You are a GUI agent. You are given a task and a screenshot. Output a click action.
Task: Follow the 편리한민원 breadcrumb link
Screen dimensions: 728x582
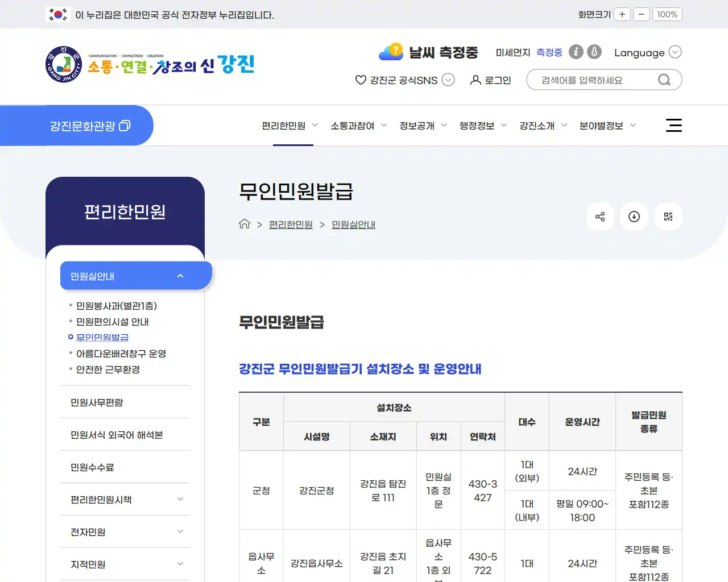pos(291,225)
